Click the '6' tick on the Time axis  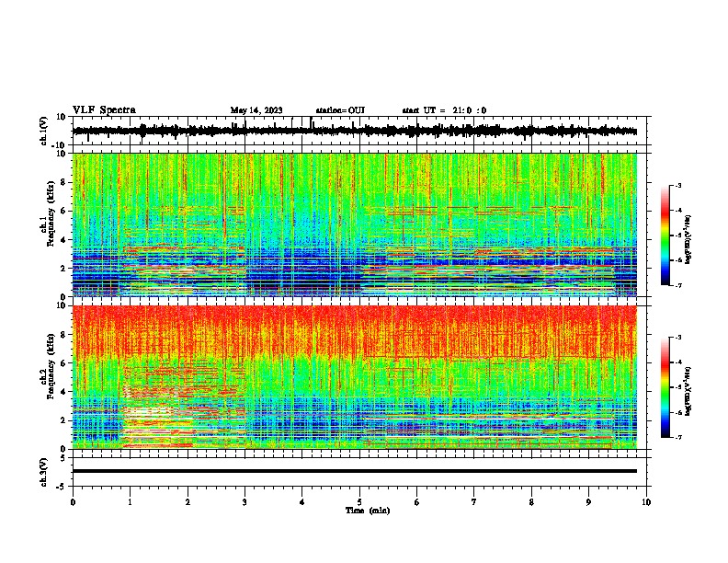click(417, 502)
